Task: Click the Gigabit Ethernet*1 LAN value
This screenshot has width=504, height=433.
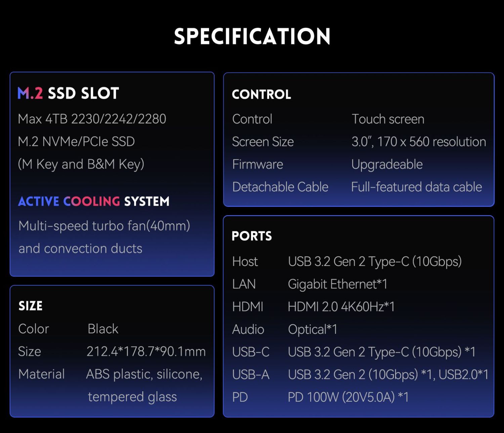Action: pyautogui.click(x=338, y=284)
